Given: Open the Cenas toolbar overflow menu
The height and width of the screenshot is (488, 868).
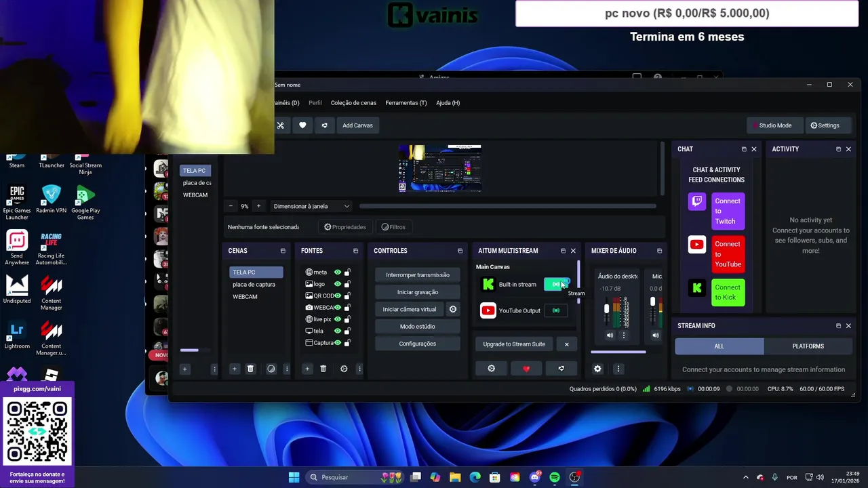Looking at the screenshot, I should click(x=286, y=369).
